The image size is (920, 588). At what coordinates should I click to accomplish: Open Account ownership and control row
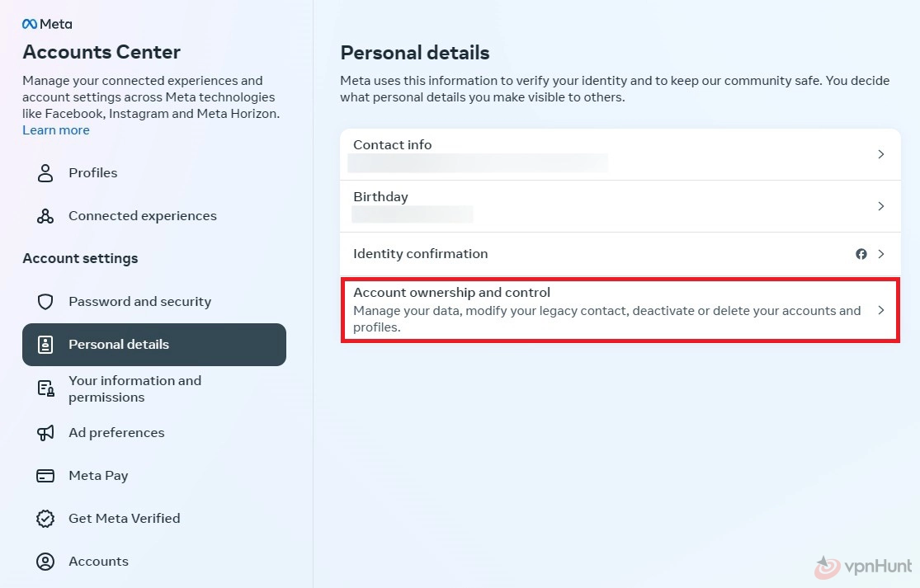[x=620, y=310]
